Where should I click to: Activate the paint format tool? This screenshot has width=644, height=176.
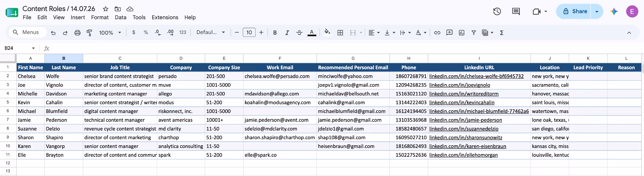click(89, 32)
